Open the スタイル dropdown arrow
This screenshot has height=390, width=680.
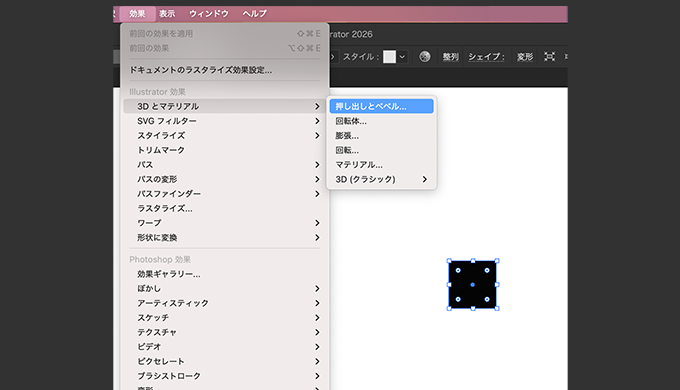(x=402, y=57)
